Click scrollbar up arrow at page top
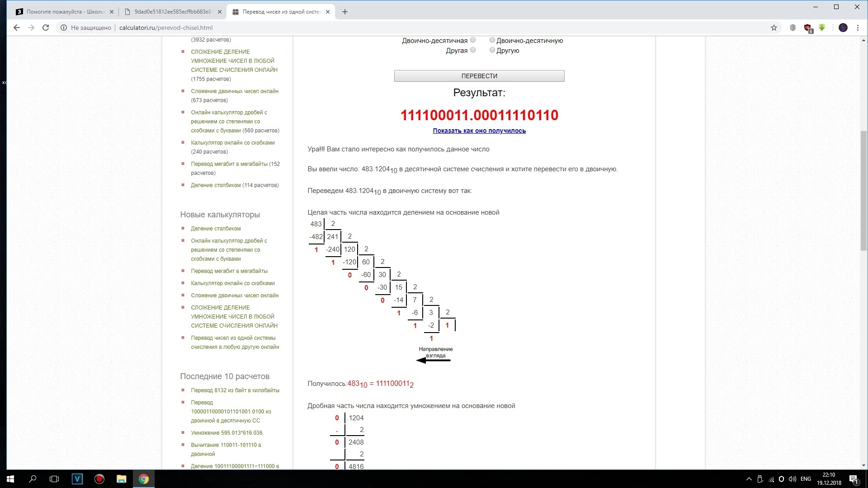The width and height of the screenshot is (868, 488). [x=863, y=40]
